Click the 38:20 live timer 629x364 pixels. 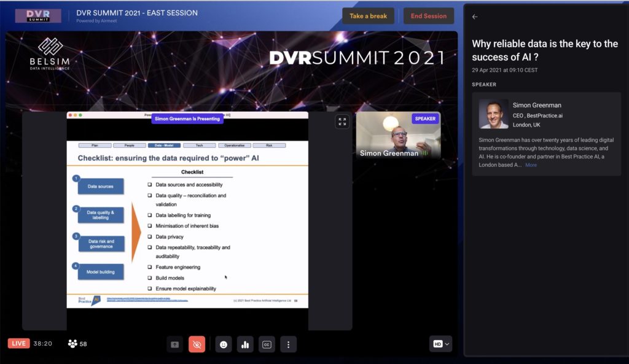42,344
